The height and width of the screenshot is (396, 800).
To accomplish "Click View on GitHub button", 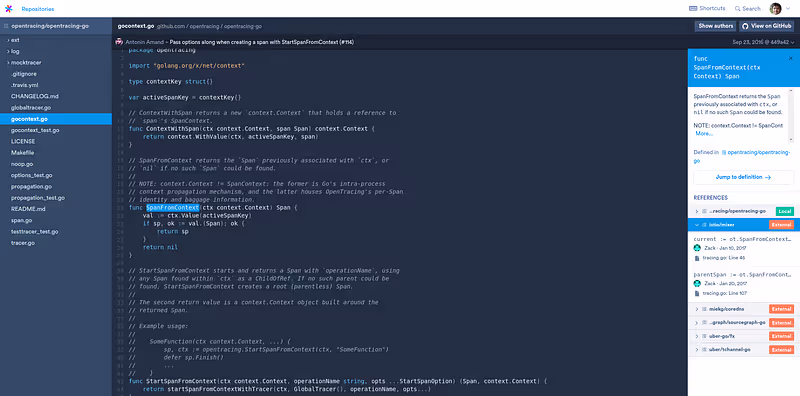I will point(767,26).
